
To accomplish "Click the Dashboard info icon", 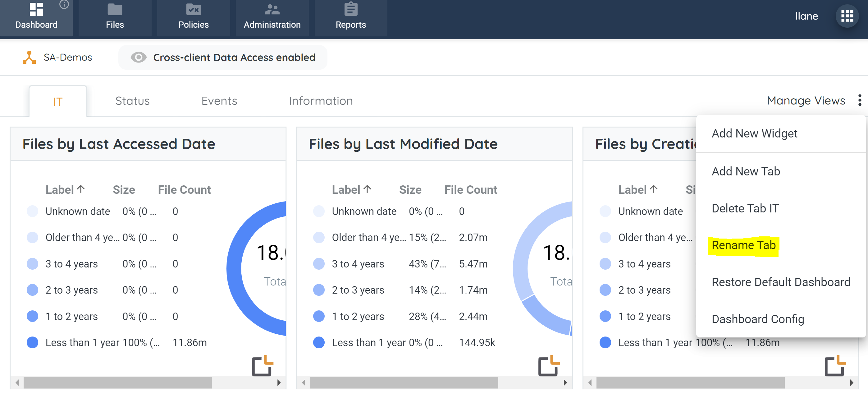I will 64,4.
